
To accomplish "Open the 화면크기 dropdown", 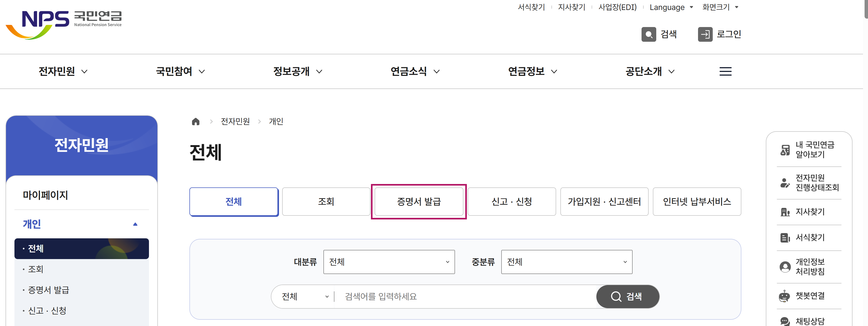I will [720, 7].
